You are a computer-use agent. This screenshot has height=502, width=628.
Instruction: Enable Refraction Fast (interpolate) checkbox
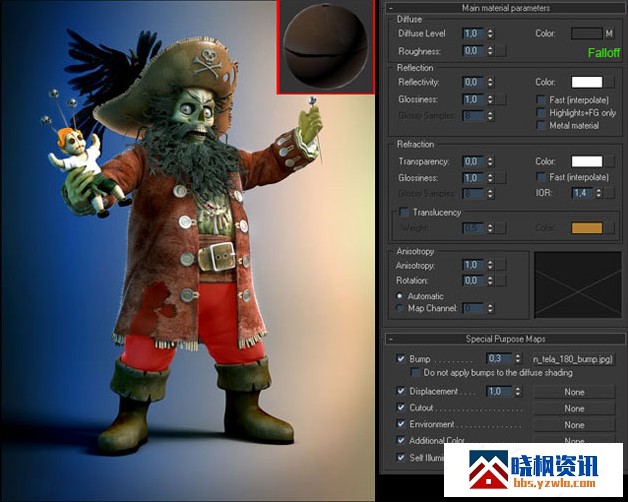(x=541, y=177)
